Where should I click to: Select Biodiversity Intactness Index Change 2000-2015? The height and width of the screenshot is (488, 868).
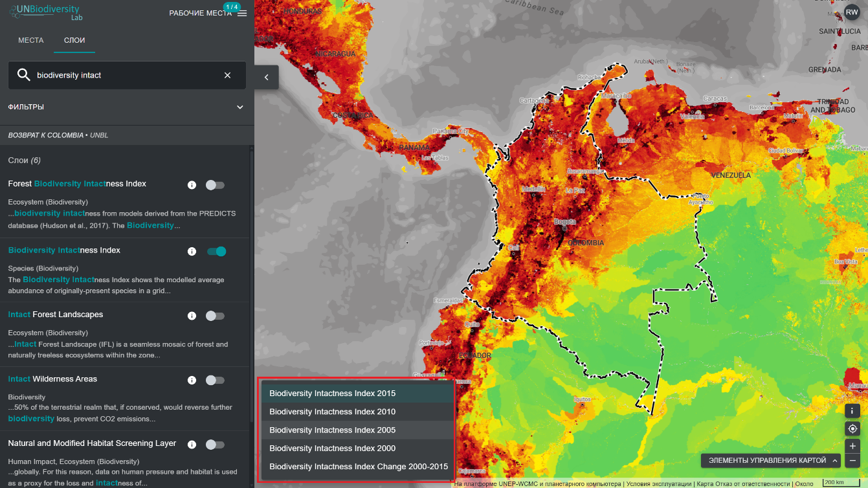click(x=359, y=467)
